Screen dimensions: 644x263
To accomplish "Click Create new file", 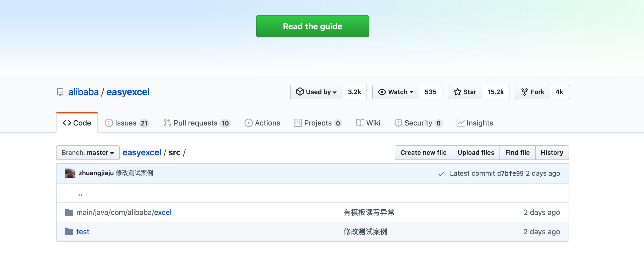I will 424,153.
